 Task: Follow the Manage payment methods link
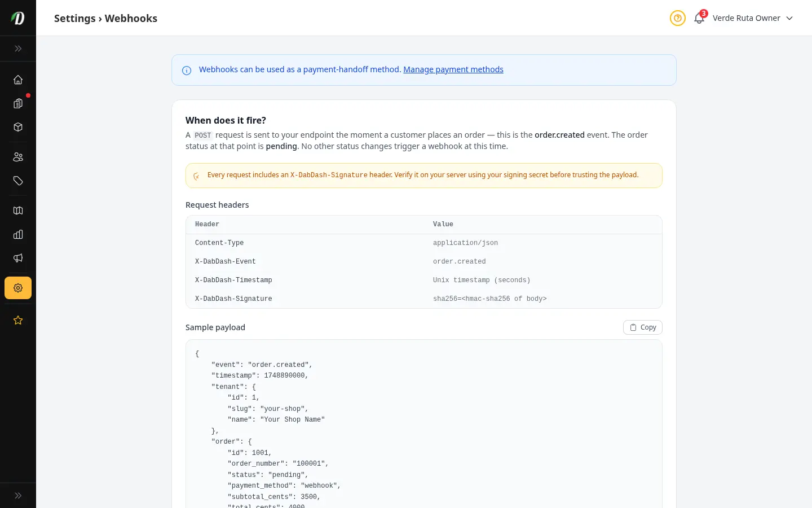click(453, 69)
